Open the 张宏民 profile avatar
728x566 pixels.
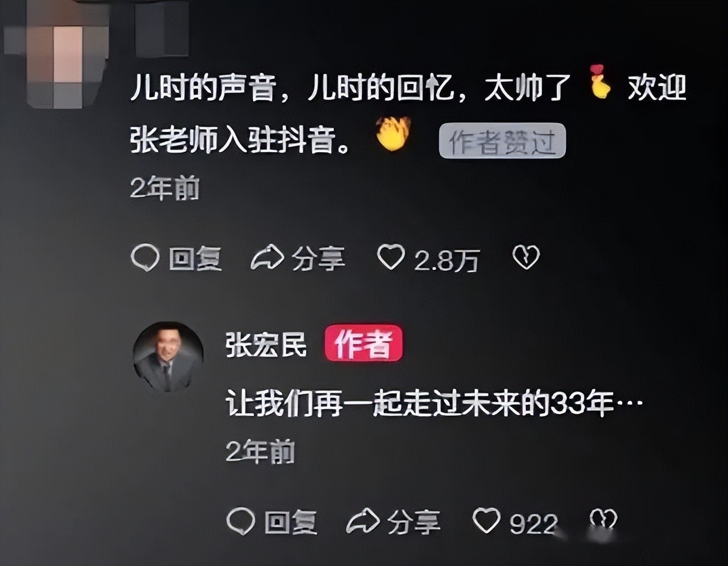pos(168,357)
